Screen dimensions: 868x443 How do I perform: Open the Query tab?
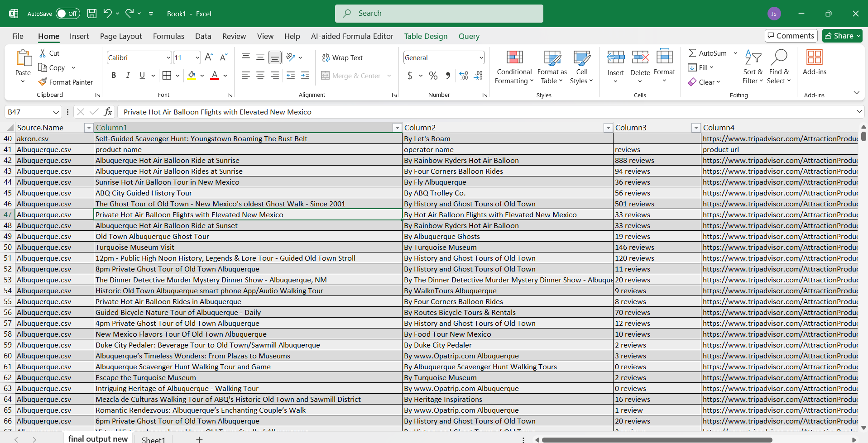tap(469, 36)
